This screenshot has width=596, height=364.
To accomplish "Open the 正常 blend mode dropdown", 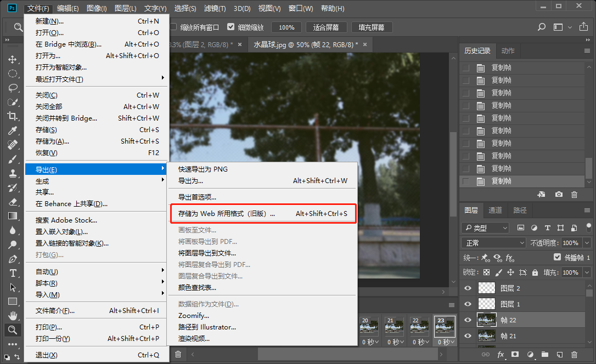I will tap(492, 242).
